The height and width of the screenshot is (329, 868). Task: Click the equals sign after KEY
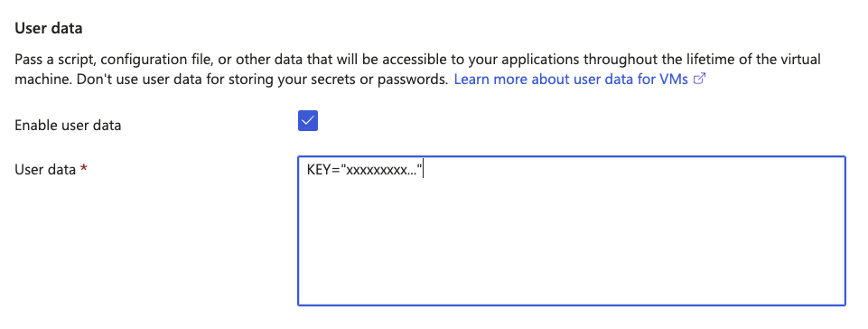(335, 170)
